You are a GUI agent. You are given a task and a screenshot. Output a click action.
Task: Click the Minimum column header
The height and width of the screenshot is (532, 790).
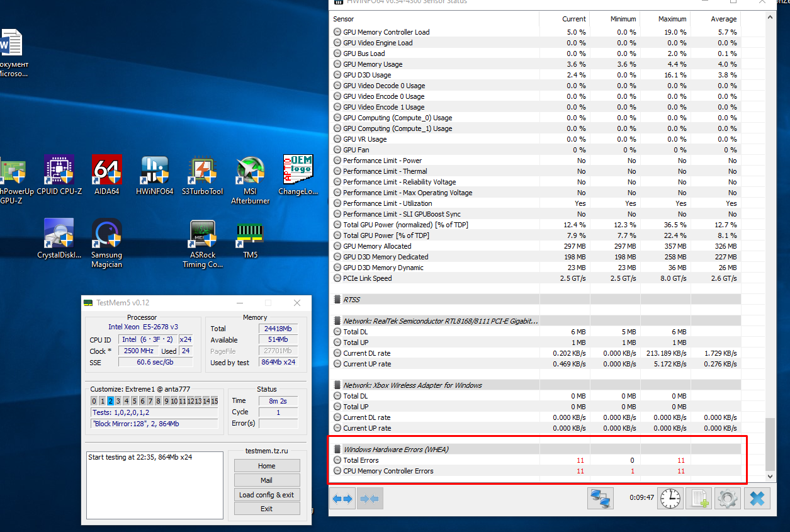(x=623, y=19)
